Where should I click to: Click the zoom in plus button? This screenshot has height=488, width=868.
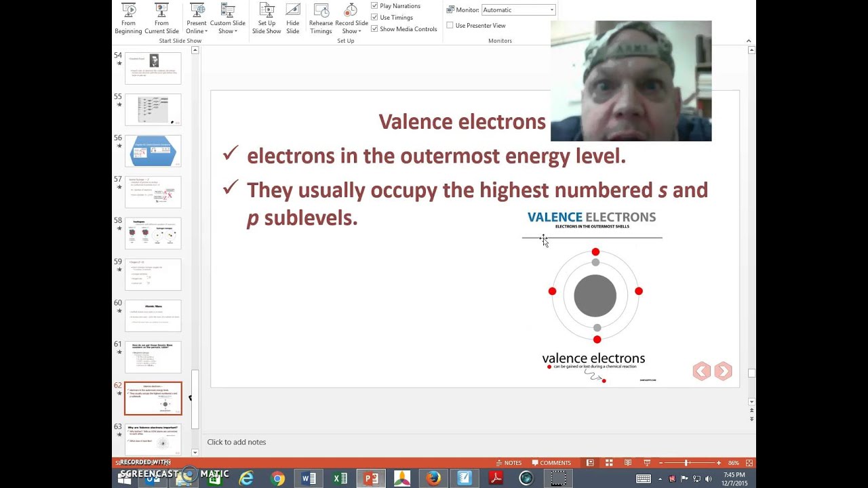pyautogui.click(x=719, y=463)
